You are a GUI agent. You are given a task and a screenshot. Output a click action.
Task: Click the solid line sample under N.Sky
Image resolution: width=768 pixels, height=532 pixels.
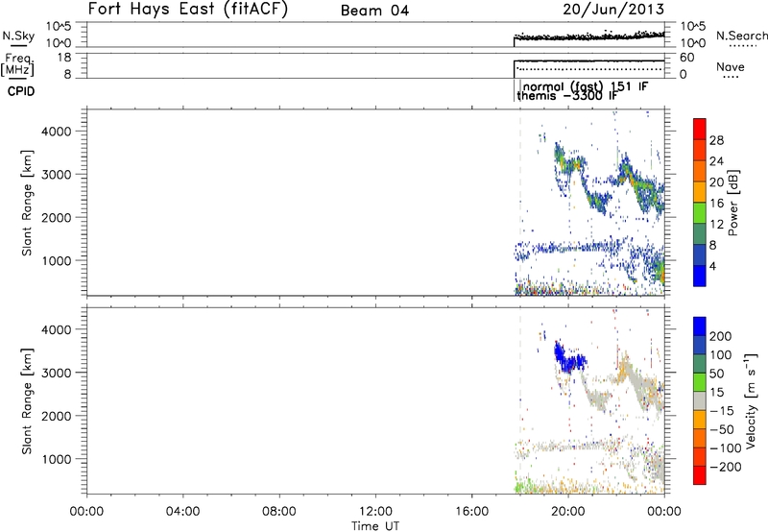point(18,45)
